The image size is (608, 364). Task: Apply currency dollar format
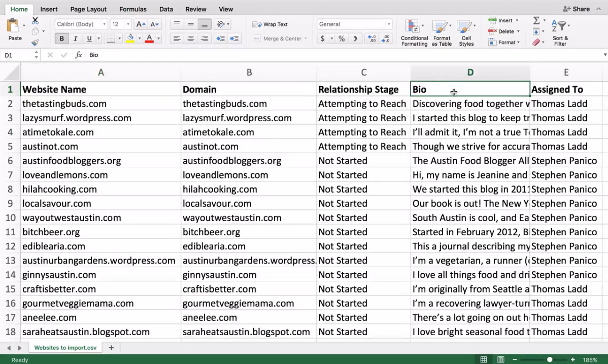coord(323,39)
